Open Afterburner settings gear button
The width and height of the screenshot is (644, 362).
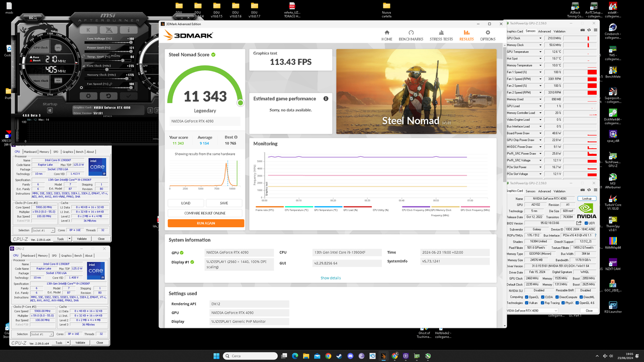pos(89,96)
